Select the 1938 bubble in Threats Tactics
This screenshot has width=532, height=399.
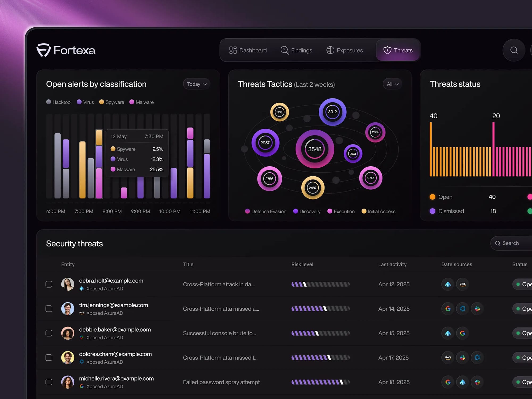279,112
